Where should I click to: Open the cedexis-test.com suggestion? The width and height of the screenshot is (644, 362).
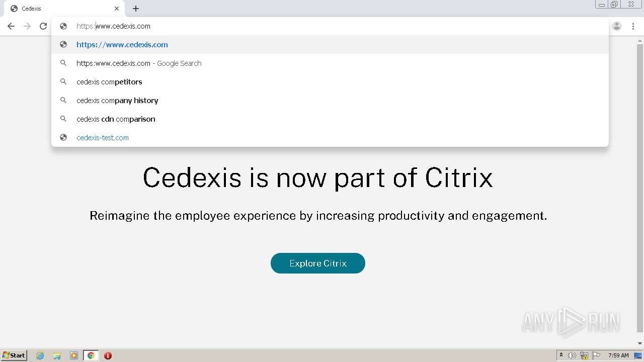click(103, 138)
